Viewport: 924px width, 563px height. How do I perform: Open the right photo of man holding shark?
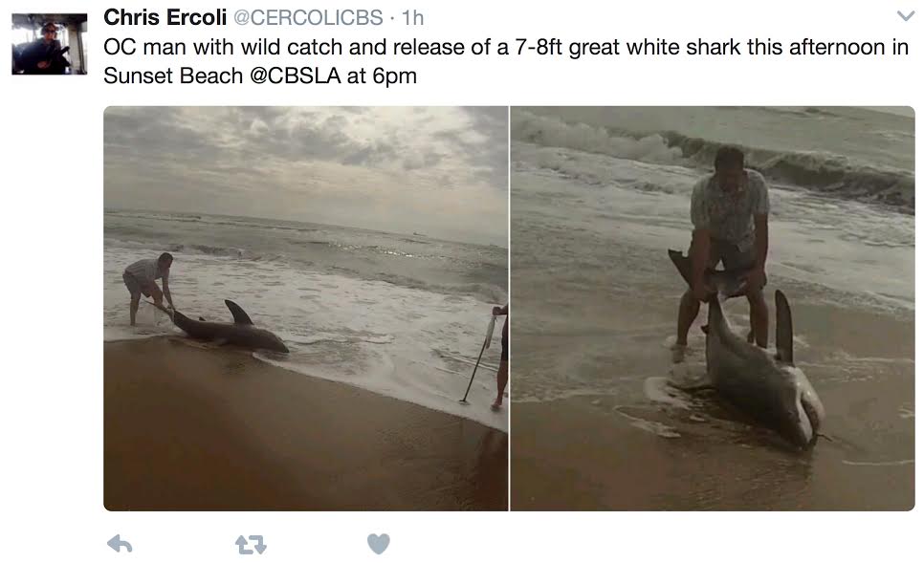click(713, 308)
